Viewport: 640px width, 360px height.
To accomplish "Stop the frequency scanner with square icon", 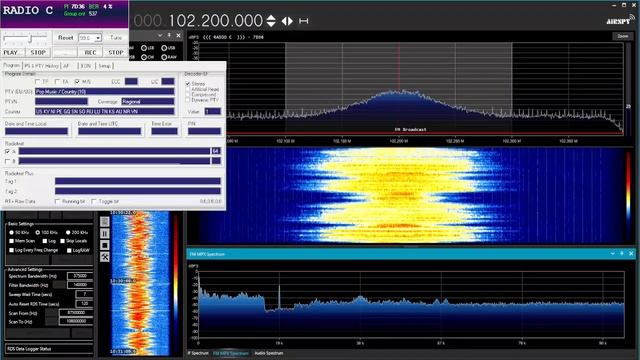I will pos(105,245).
